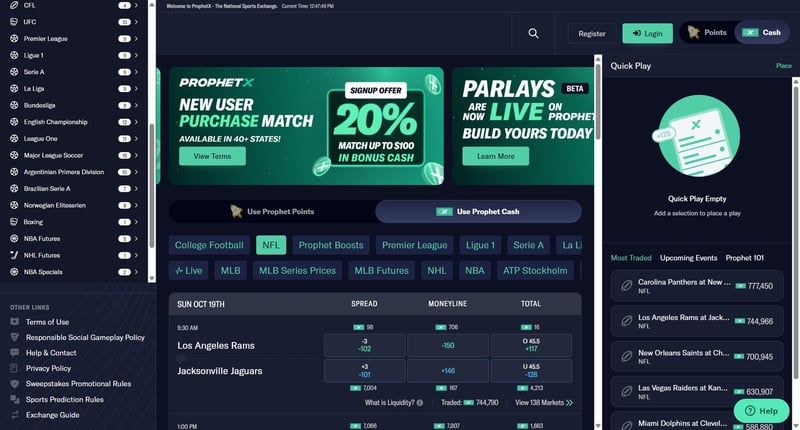Screen dimensions: 800x430
Task: Select Los Angeles Rams moneyline -150
Action: point(448,345)
